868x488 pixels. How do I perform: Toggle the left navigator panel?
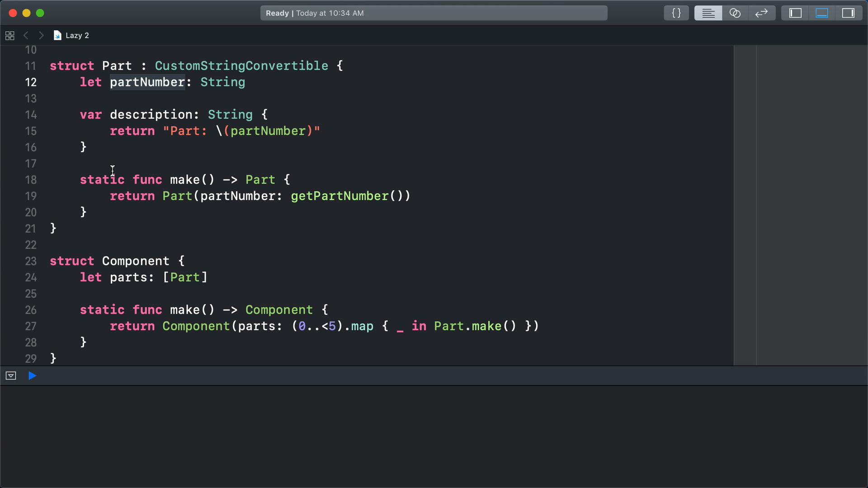795,13
